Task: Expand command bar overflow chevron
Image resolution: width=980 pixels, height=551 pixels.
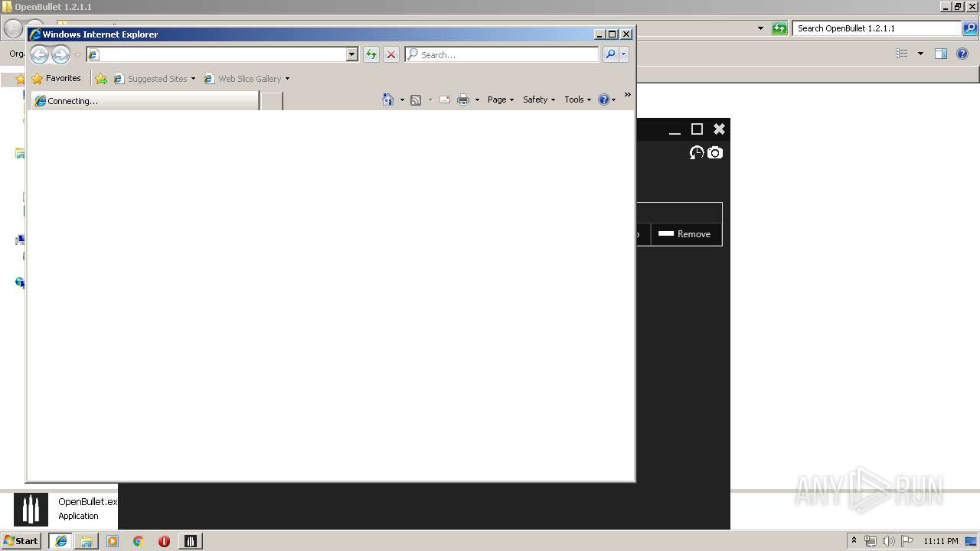Action: pyautogui.click(x=628, y=95)
